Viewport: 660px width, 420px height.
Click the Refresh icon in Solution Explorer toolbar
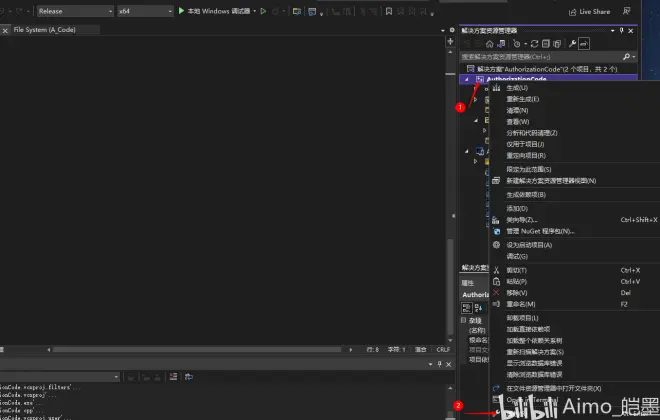click(535, 44)
